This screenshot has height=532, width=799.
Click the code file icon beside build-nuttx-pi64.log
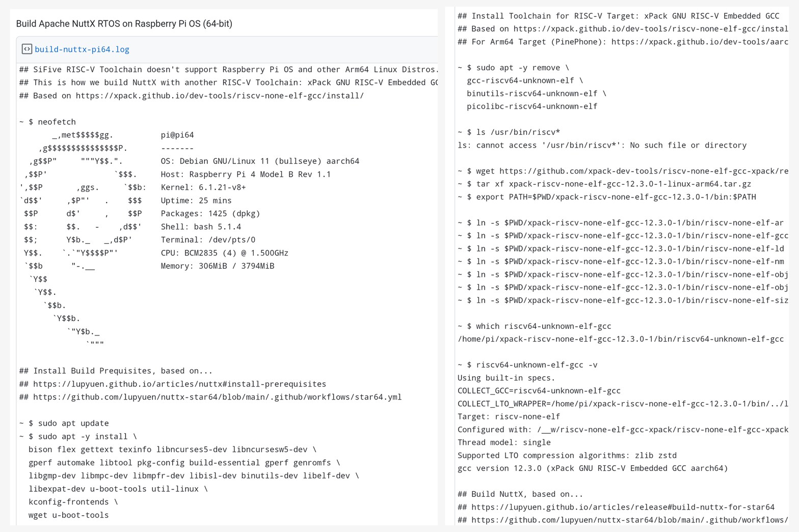pos(27,49)
